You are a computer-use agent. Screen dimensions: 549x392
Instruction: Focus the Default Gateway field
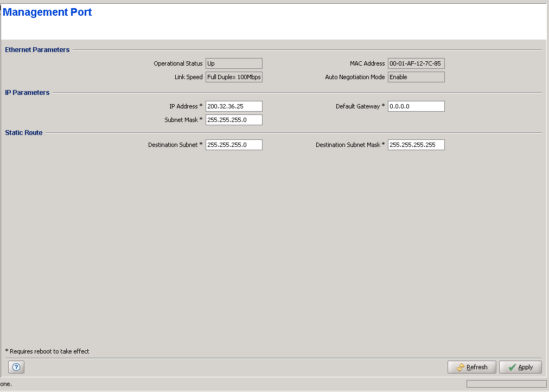pos(416,106)
